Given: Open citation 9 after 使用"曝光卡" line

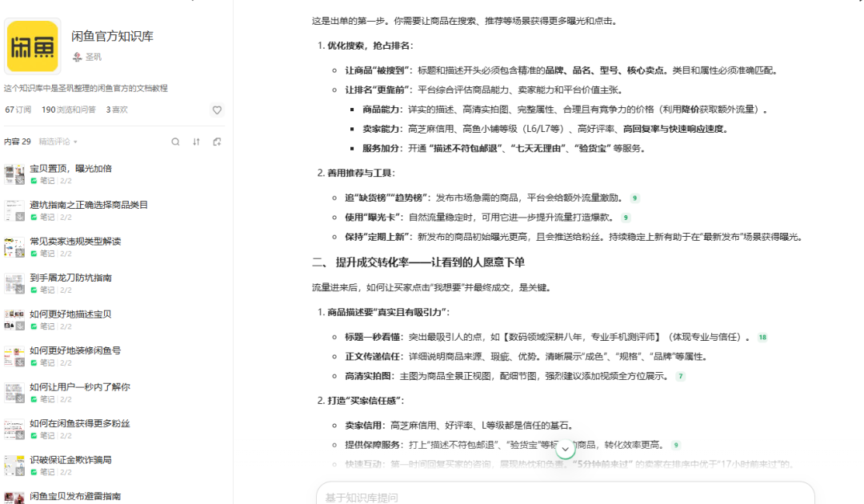Looking at the screenshot, I should pyautogui.click(x=626, y=218).
